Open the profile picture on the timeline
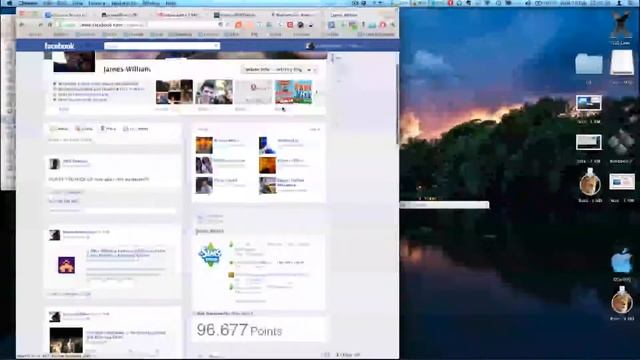The width and height of the screenshot is (640, 360). (x=74, y=61)
